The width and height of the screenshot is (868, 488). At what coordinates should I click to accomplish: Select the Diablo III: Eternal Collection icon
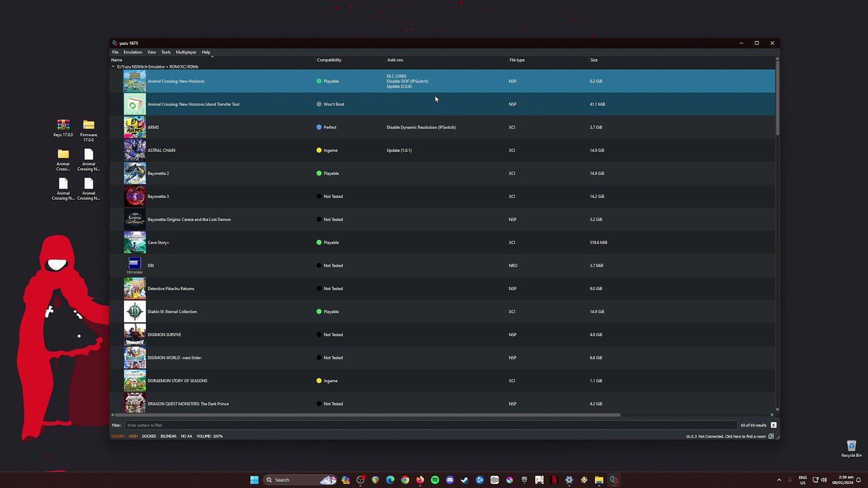134,312
